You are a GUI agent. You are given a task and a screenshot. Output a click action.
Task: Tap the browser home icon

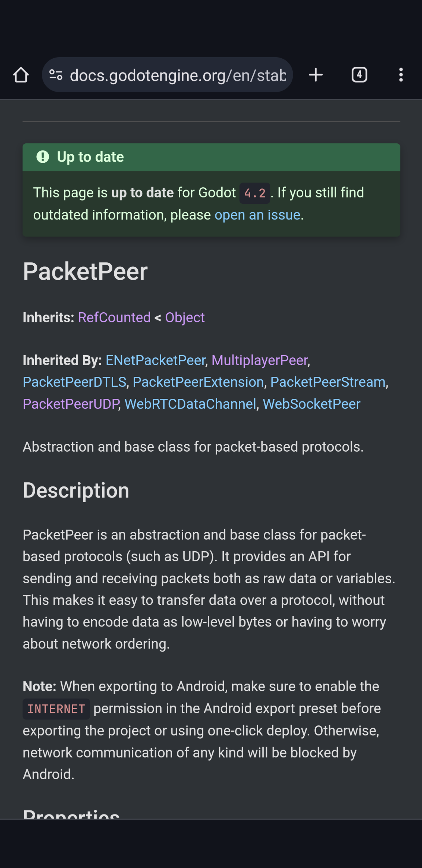pos(21,75)
